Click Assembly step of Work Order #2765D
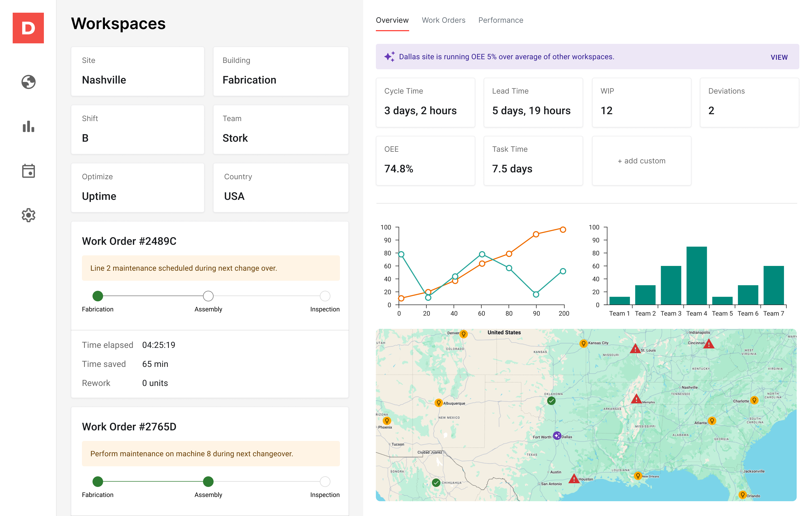This screenshot has height=516, width=812. [208, 481]
